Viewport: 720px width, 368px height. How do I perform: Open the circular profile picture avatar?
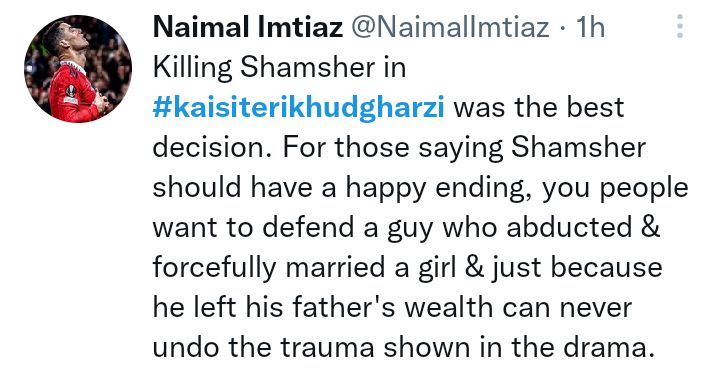tap(78, 69)
